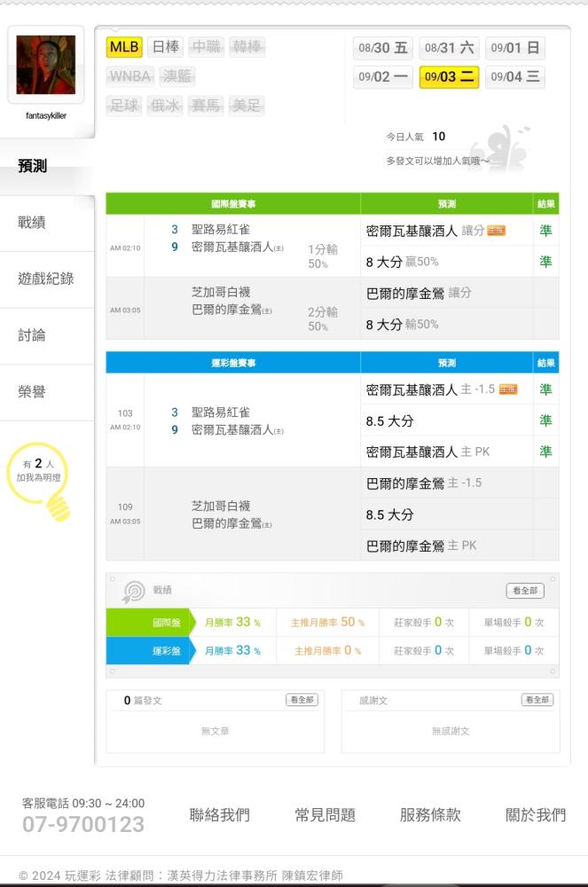Screen dimensions: 588x887
Task: Switch to the 日棒 league tab
Action: point(166,47)
